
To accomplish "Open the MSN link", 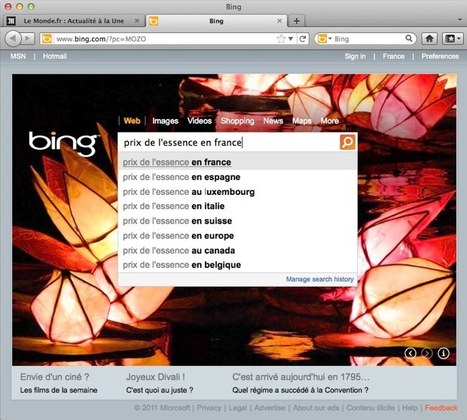I will pyautogui.click(x=18, y=56).
